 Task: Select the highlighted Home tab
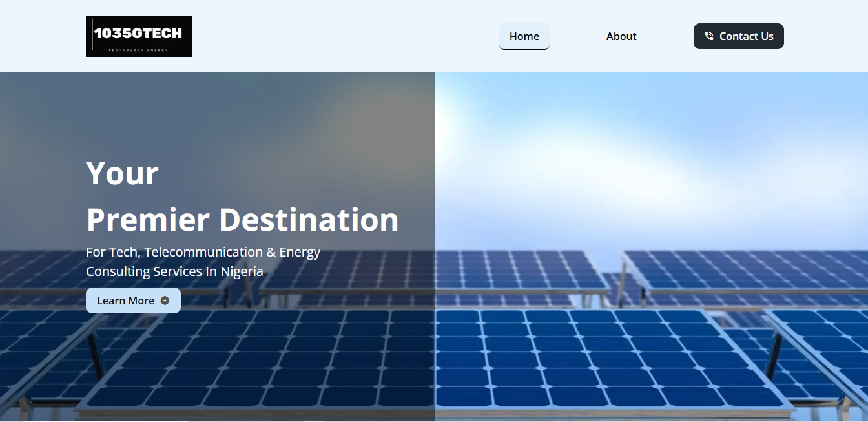click(524, 36)
